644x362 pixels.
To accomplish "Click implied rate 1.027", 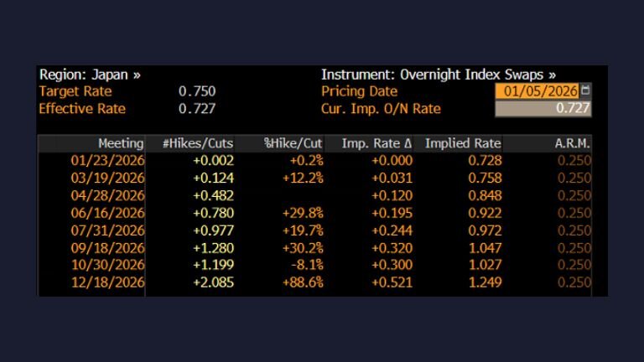I will (x=485, y=265).
